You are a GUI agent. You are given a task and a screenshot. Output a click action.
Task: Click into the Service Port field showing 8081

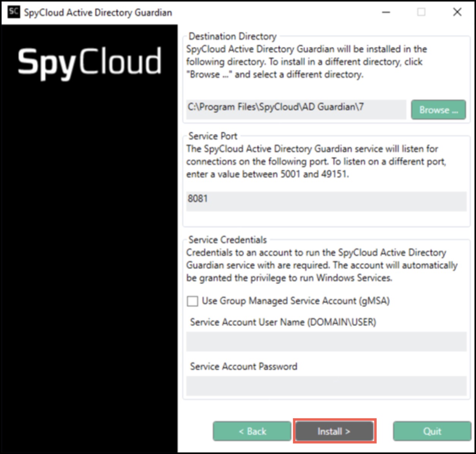(x=326, y=201)
